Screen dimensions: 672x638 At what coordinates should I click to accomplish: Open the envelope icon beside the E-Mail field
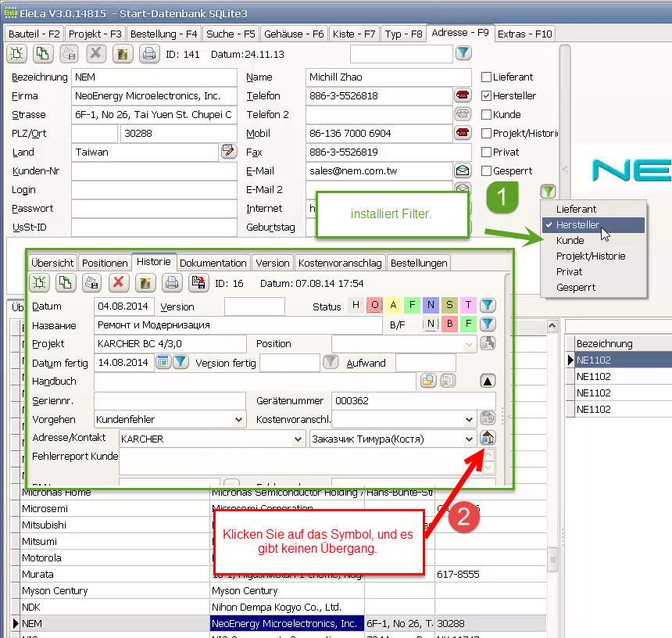click(463, 170)
